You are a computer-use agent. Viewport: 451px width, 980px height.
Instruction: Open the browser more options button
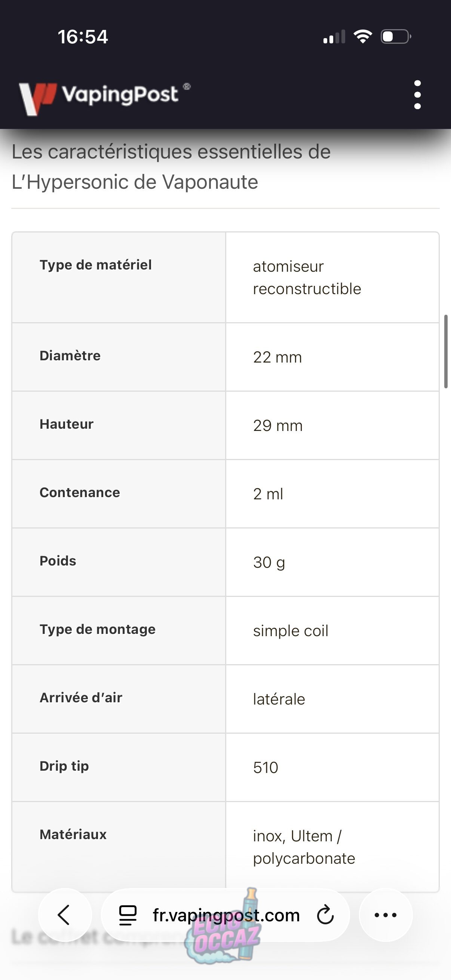[x=386, y=915]
